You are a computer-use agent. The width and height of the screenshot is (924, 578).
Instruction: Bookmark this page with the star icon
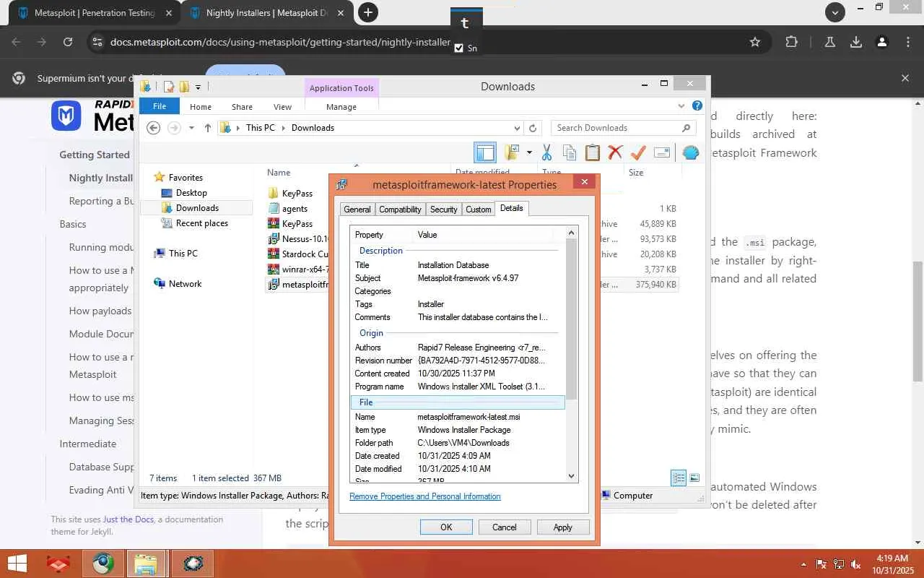755,42
